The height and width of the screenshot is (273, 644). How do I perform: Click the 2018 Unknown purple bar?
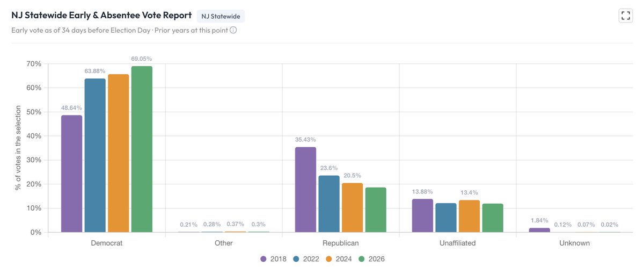tap(539, 230)
